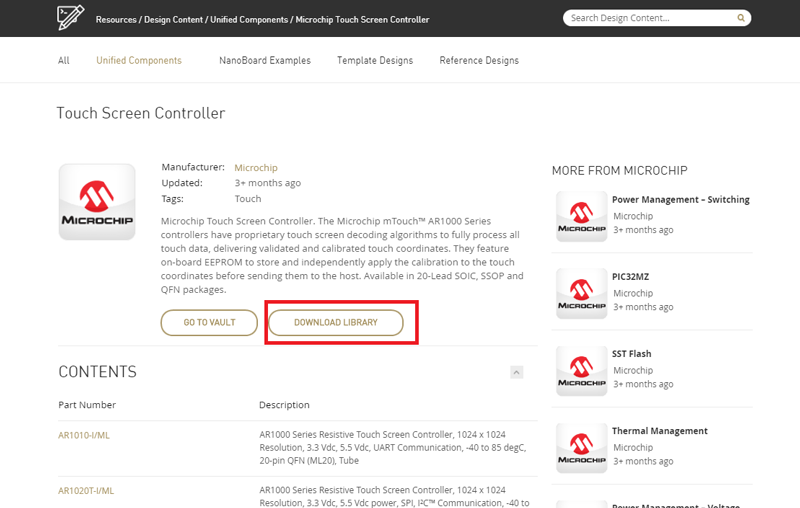
Task: Click the pencil logo icon in header
Action: tap(71, 17)
